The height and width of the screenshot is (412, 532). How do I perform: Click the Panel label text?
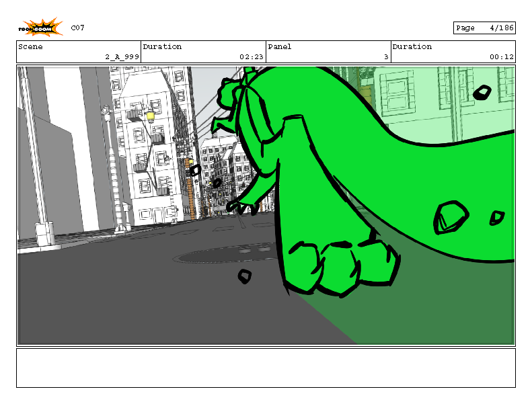280,46
